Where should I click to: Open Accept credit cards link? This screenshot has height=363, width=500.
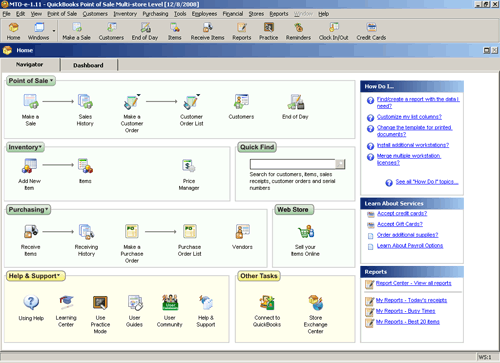tap(402, 213)
